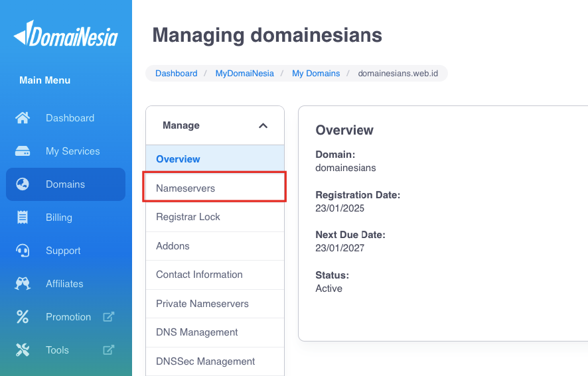
Task: Click the Registration Date: label
Action: point(358,195)
